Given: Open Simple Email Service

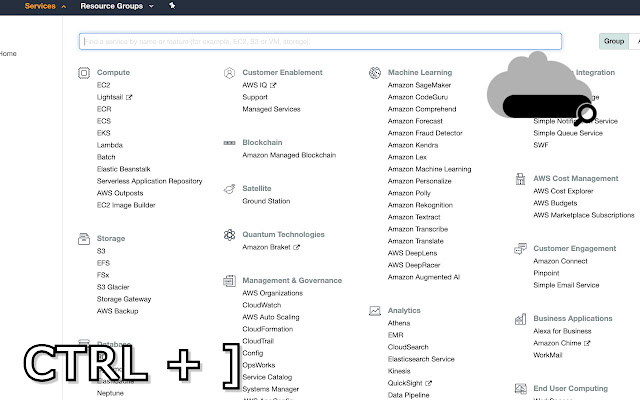Looking at the screenshot, I should (x=567, y=285).
